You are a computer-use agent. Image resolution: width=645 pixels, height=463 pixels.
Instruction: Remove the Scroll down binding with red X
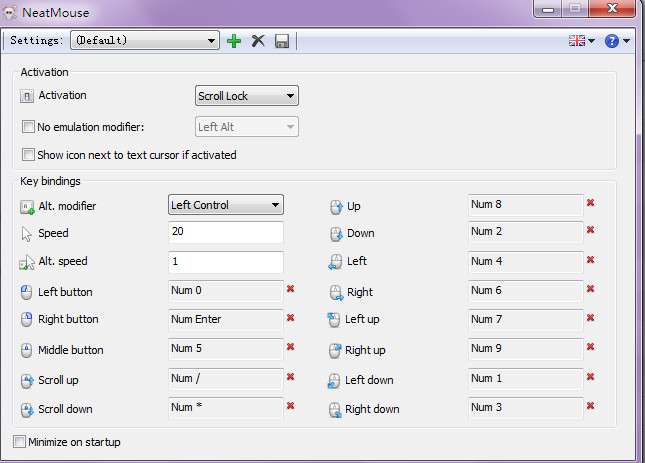point(291,406)
